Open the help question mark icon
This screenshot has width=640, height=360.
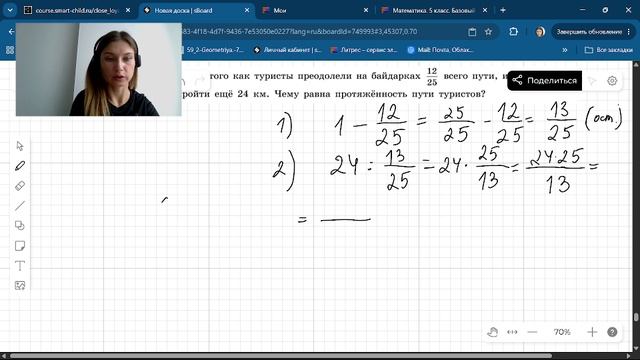click(612, 332)
